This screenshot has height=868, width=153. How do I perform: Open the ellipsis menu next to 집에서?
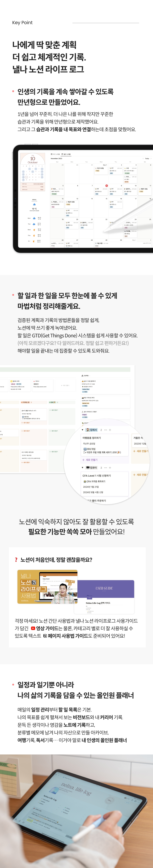105,430
